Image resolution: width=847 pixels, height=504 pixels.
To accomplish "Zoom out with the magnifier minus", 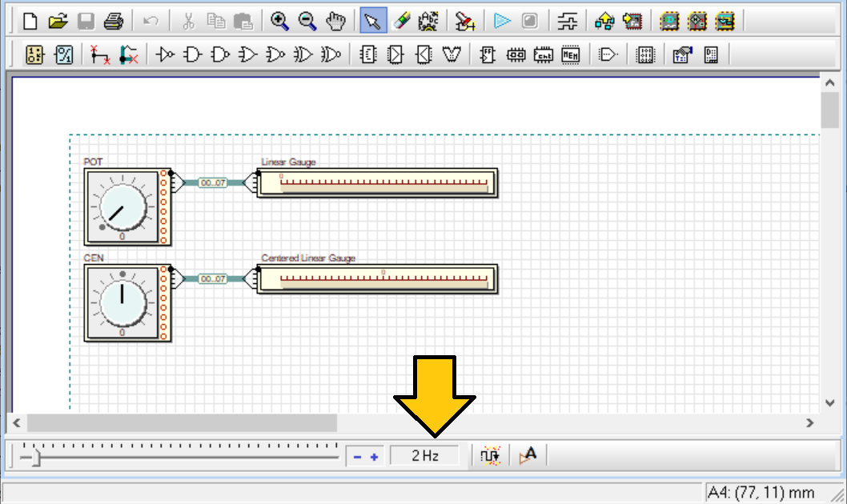I will tap(307, 21).
